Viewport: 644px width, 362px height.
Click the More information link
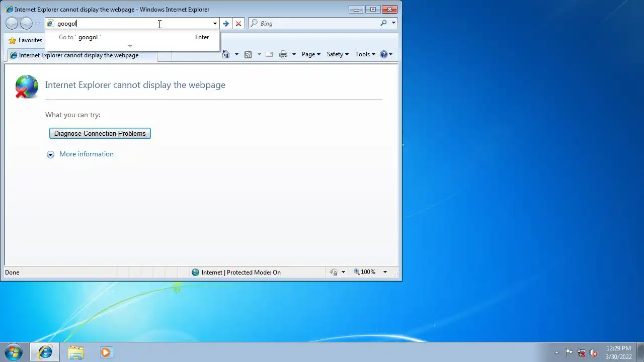[x=87, y=154]
